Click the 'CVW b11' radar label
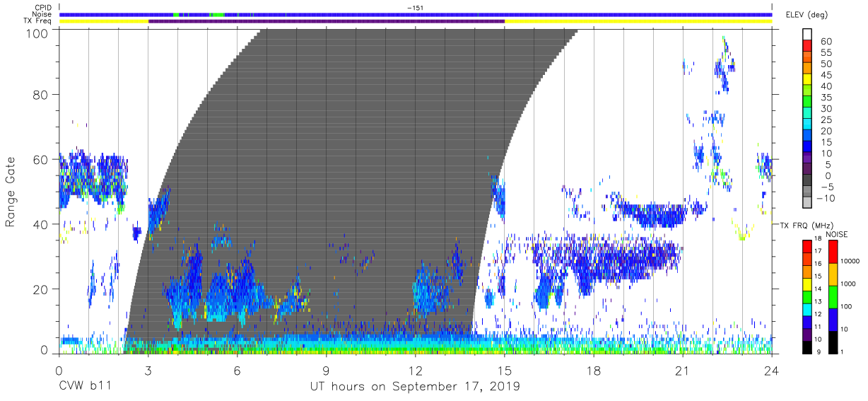 coord(84,387)
